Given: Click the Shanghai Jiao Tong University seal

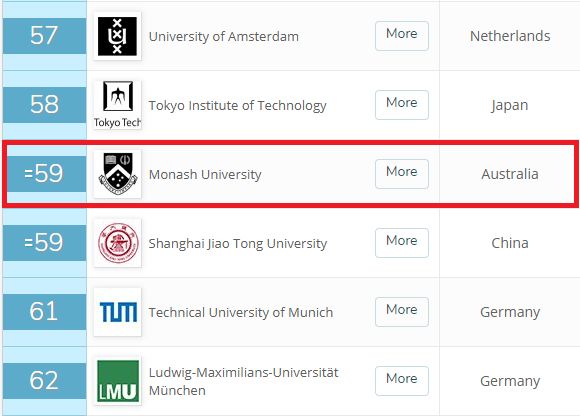Looking at the screenshot, I should (117, 243).
